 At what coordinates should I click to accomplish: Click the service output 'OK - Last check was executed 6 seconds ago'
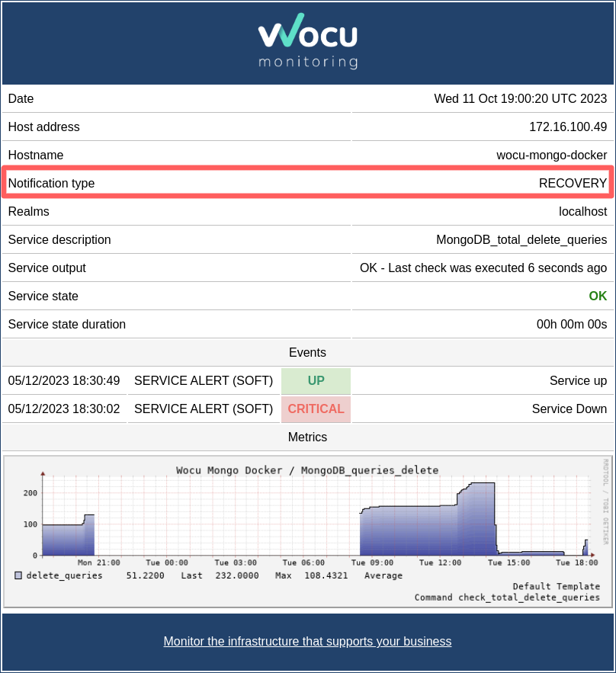(483, 268)
